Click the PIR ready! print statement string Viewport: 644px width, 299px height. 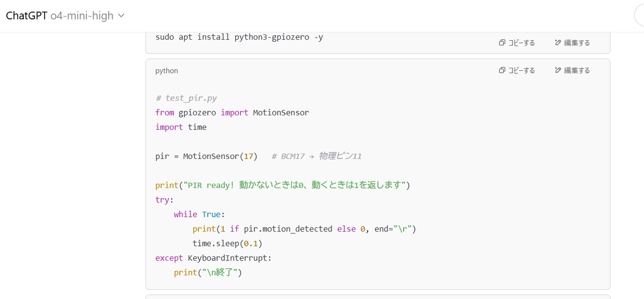(x=295, y=185)
